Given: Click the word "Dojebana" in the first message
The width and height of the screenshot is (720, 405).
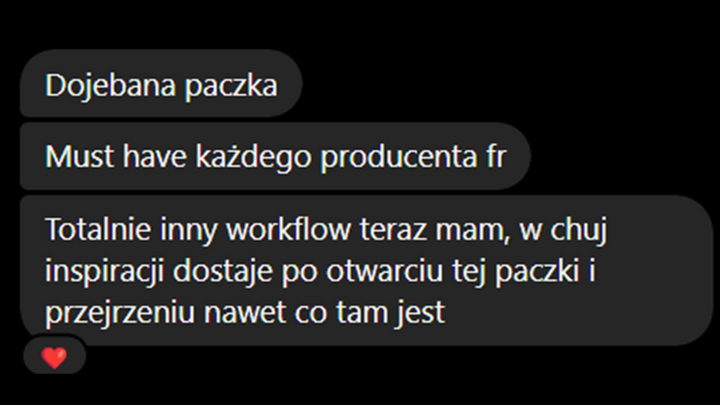Looking at the screenshot, I should click(110, 86).
